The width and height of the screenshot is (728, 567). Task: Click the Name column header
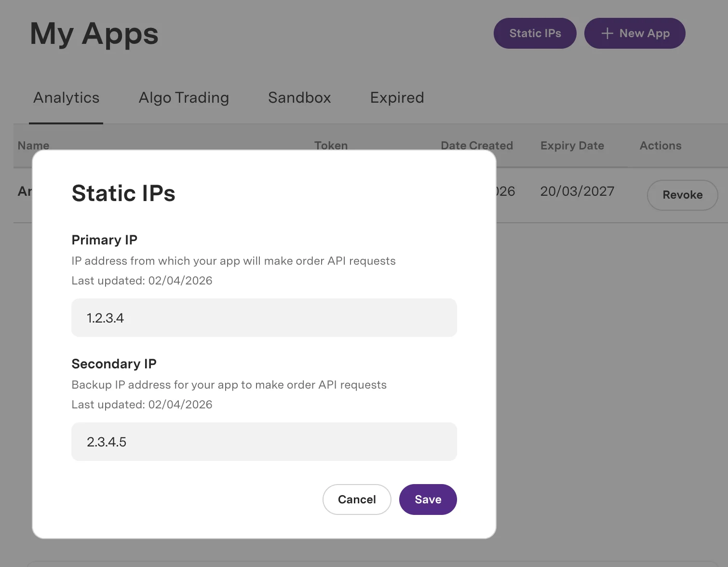click(33, 145)
